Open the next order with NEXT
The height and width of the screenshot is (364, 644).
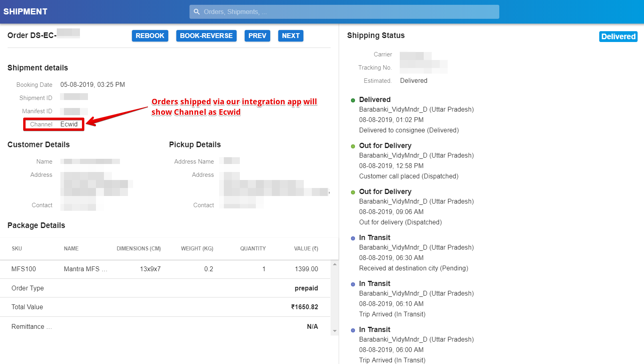(291, 36)
